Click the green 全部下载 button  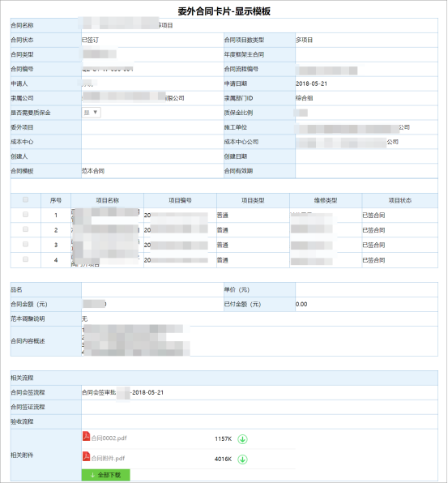pyautogui.click(x=105, y=475)
